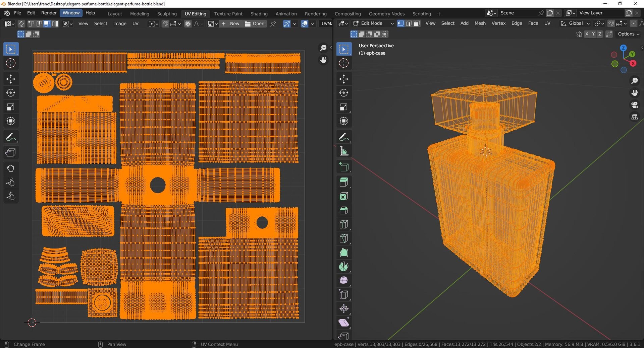Image resolution: width=644 pixels, height=348 pixels.
Task: Toggle camera view in 3D viewport
Action: (x=635, y=105)
